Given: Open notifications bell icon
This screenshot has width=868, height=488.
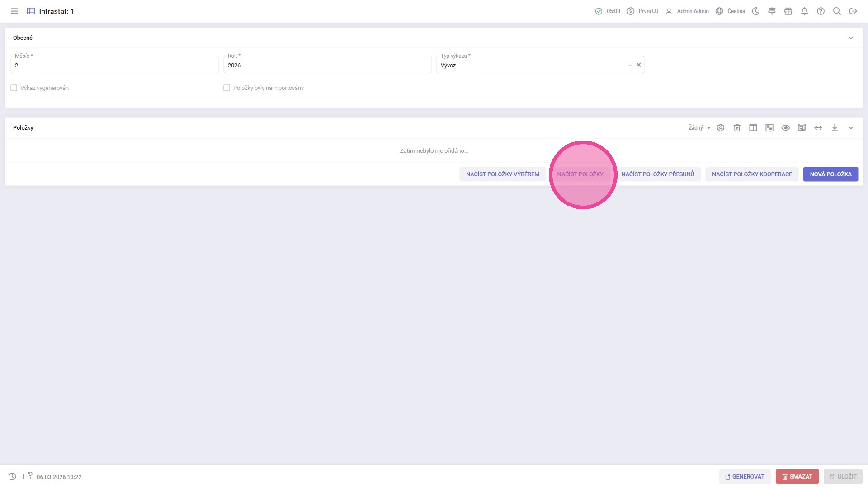Looking at the screenshot, I should (x=804, y=11).
